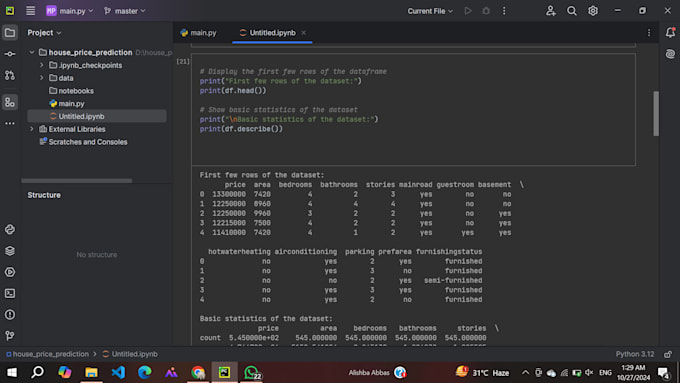Open the 31°C Haze weather widget
Image resolution: width=680 pixels, height=383 pixels.
(482, 372)
